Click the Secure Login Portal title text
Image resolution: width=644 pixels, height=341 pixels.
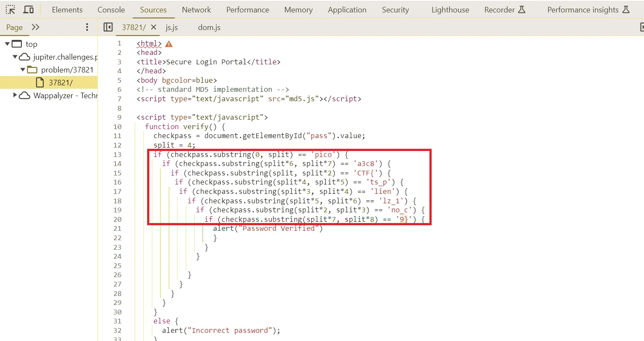click(206, 62)
